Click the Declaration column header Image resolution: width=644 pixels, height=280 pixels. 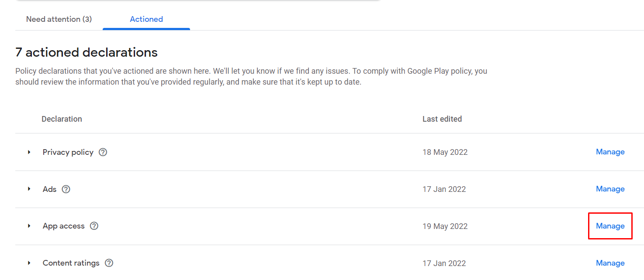click(x=62, y=119)
